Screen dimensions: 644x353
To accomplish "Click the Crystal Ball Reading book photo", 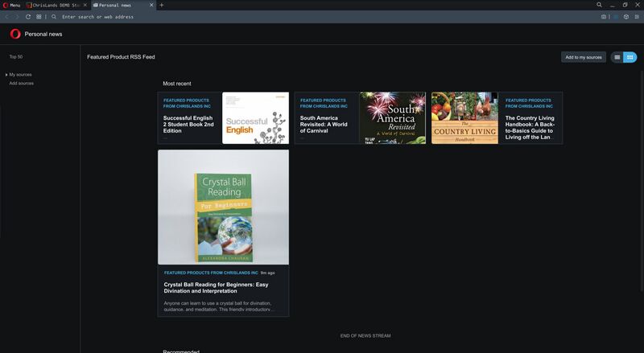I will click(224, 207).
